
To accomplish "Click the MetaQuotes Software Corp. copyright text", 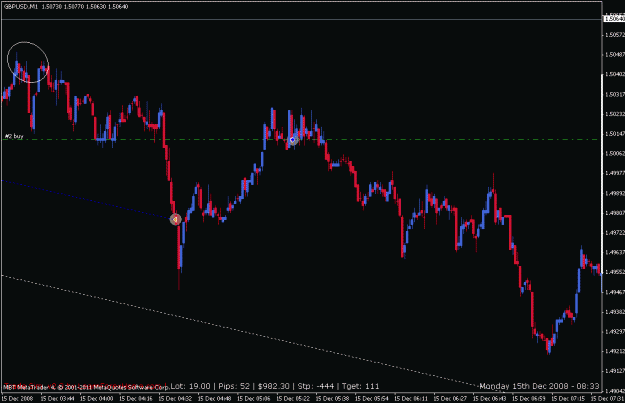I will tap(86, 387).
